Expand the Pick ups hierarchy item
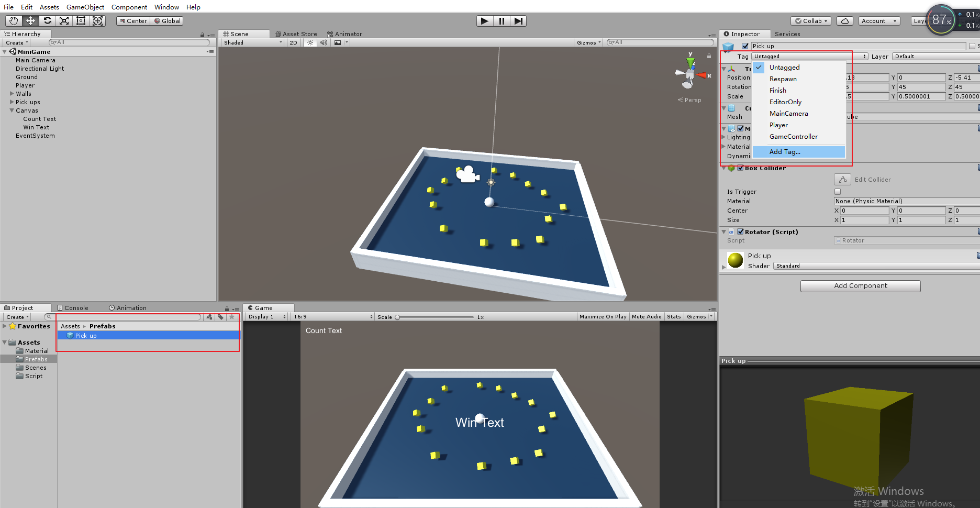Image resolution: width=980 pixels, height=508 pixels. [x=12, y=102]
